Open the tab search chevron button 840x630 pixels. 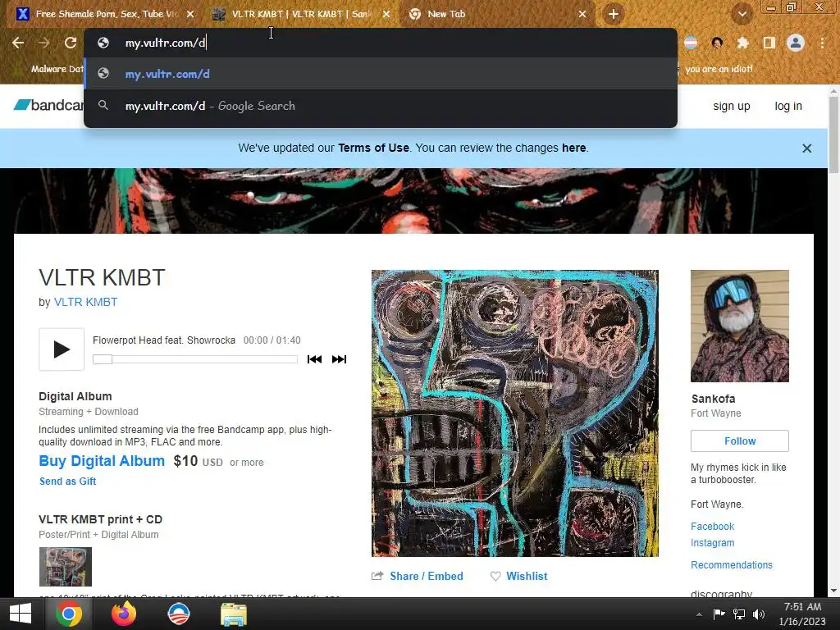742,14
